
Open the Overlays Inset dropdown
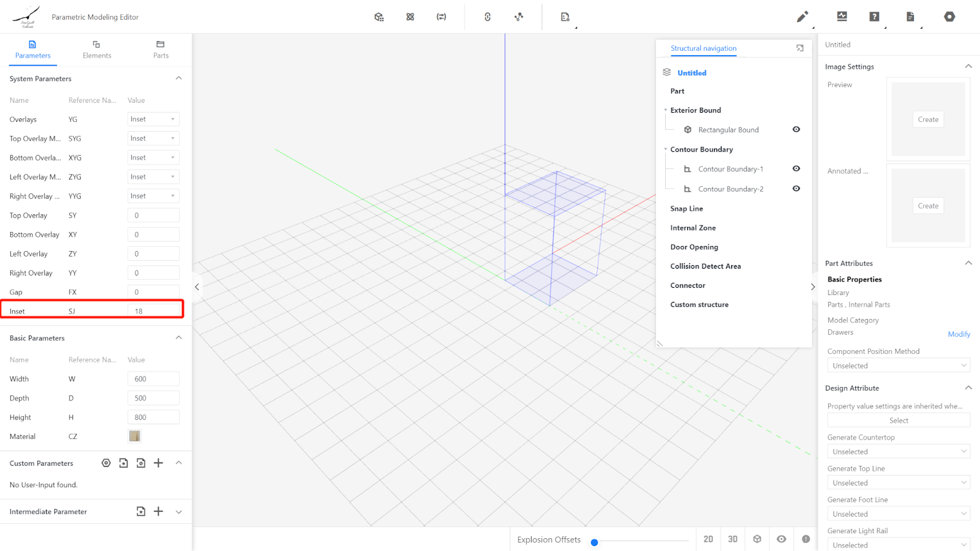click(x=153, y=119)
